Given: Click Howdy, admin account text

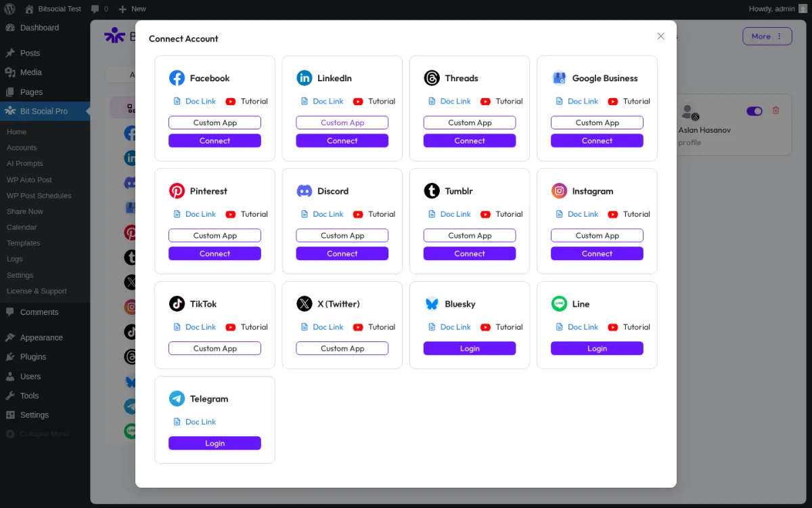Looking at the screenshot, I should tap(771, 9).
